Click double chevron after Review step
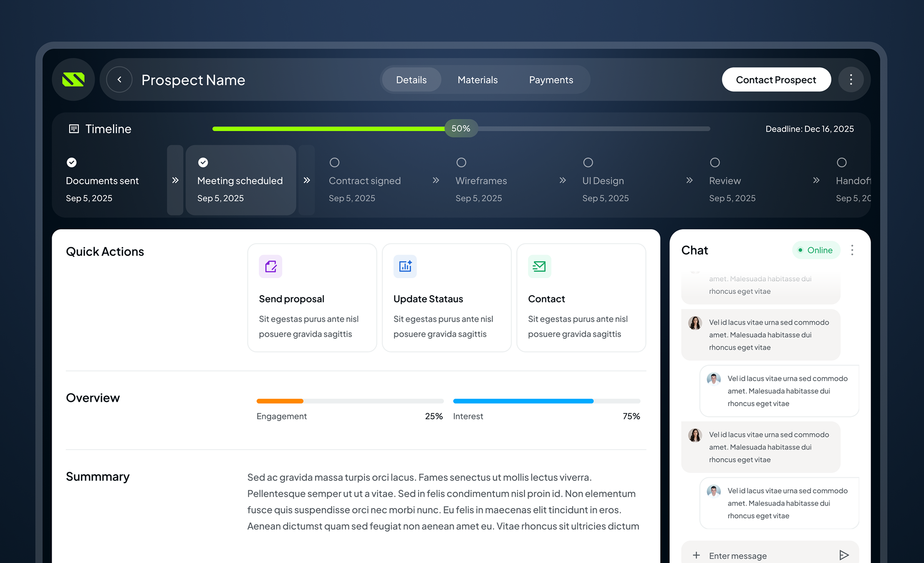The image size is (924, 563). coord(816,180)
